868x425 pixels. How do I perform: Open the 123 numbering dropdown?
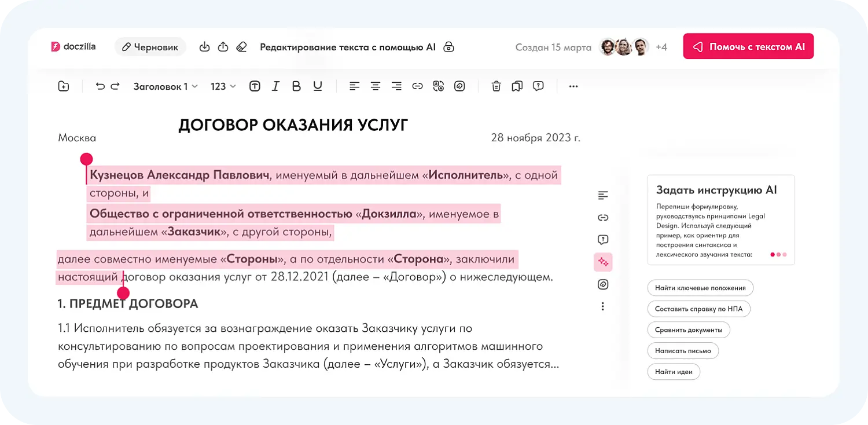222,86
